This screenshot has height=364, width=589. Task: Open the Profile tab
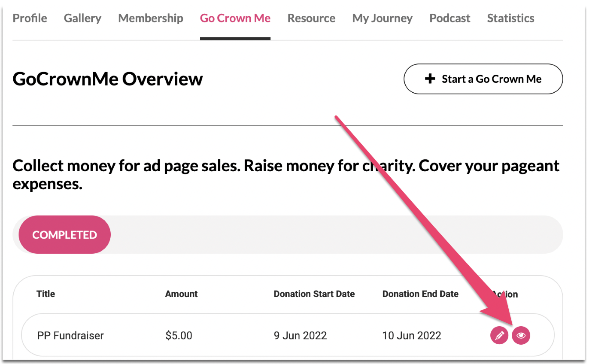(30, 18)
